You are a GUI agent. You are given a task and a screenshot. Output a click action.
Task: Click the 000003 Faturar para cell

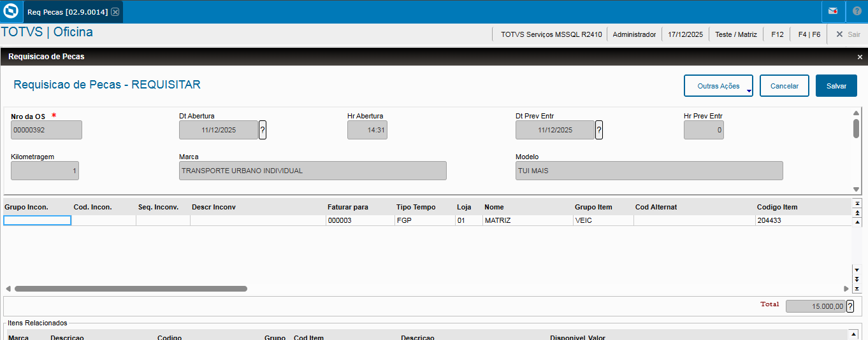click(x=360, y=220)
